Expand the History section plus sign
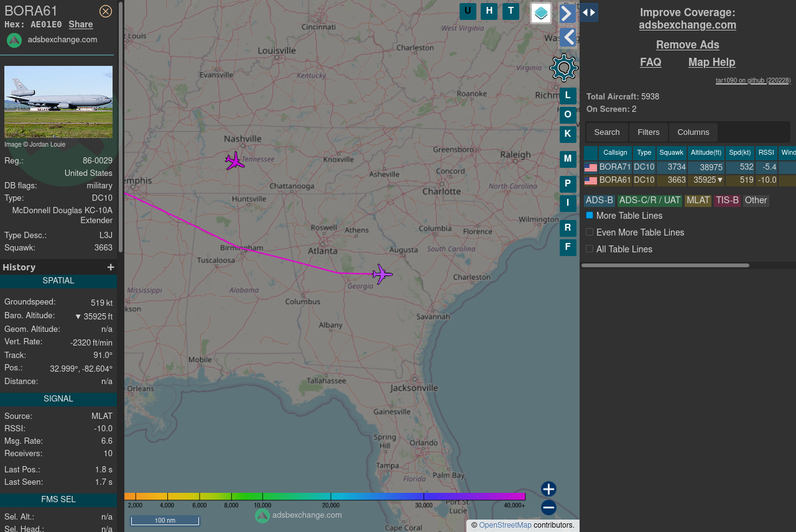The image size is (796, 532). tap(111, 267)
